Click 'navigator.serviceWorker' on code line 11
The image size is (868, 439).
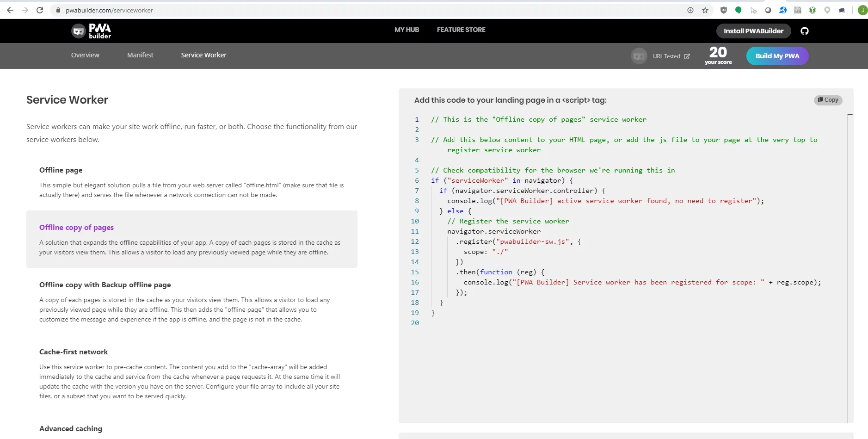pos(494,231)
